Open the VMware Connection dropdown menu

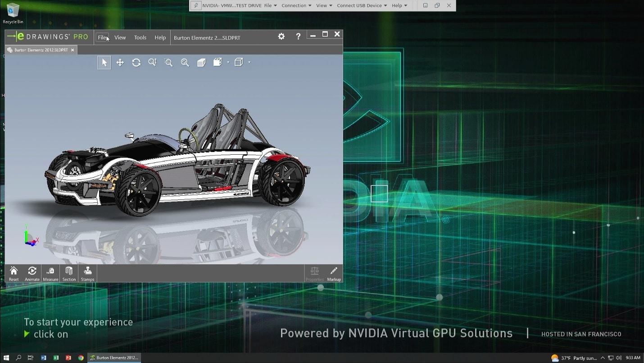pos(296,5)
